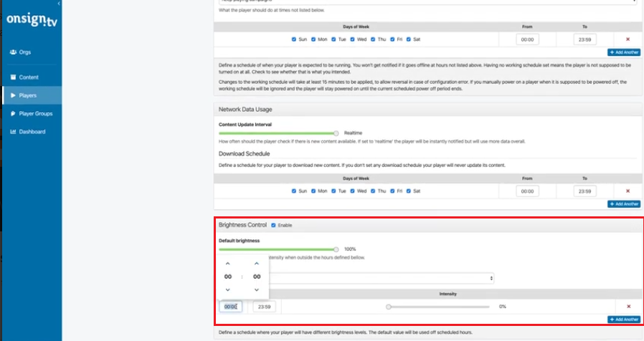This screenshot has height=341, width=644.
Task: Open the Dashboard in the sidebar
Action: coord(32,132)
